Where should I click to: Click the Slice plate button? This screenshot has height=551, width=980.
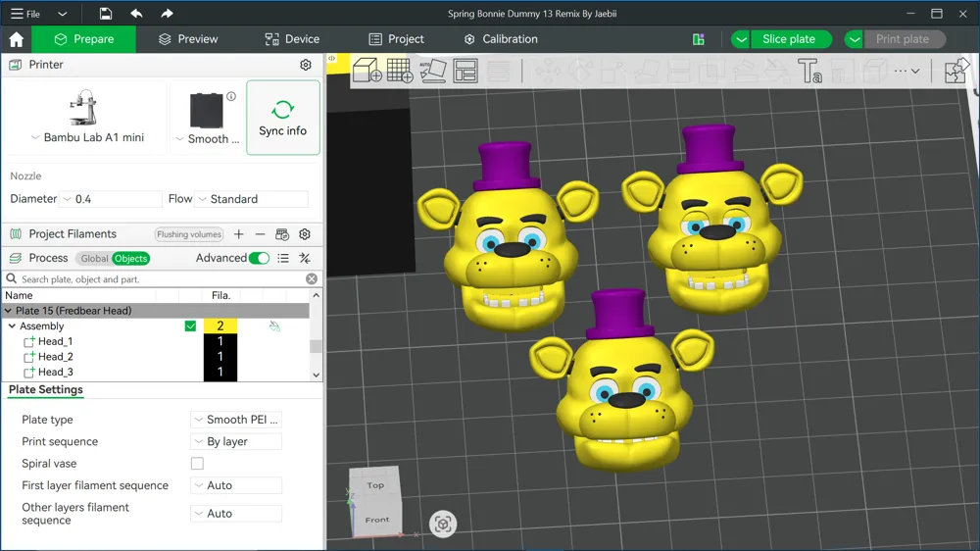coord(789,39)
